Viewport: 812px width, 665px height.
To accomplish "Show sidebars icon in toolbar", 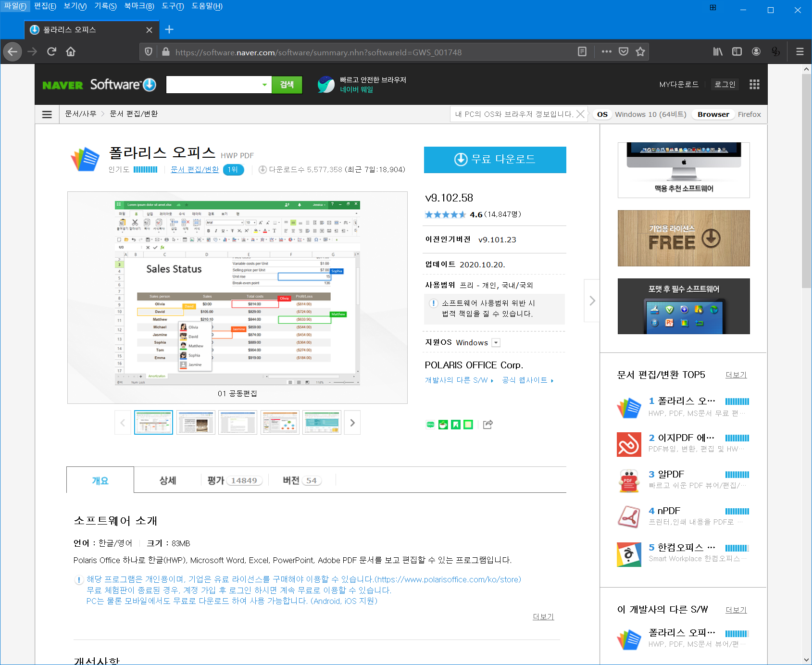I will pos(737,51).
